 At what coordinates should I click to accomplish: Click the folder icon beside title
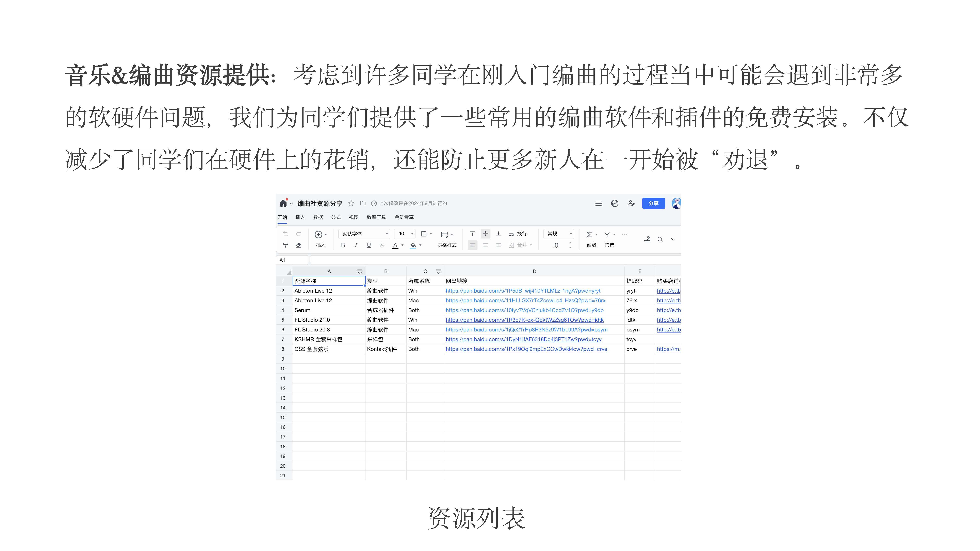point(363,203)
